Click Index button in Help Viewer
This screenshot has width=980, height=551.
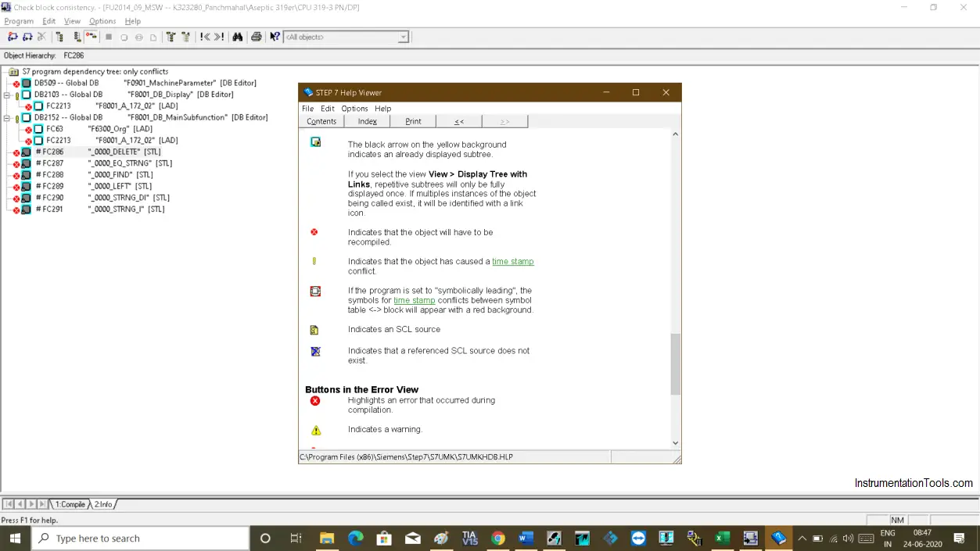pyautogui.click(x=368, y=121)
